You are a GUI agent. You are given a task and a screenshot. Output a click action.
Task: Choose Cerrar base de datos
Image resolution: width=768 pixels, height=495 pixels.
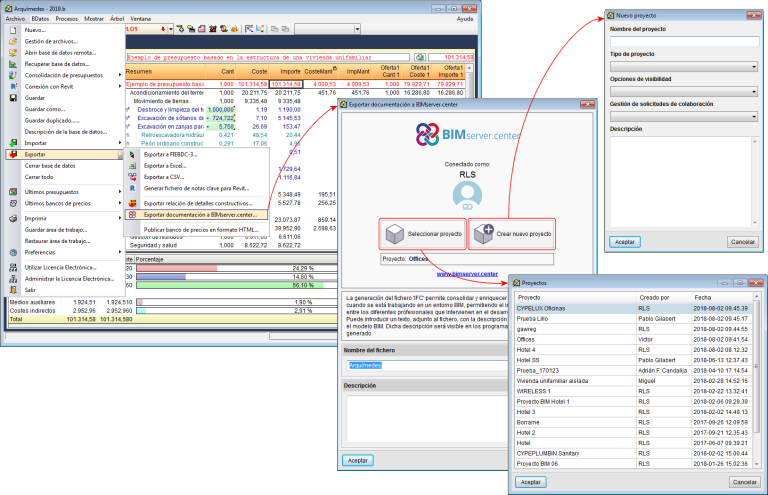(x=50, y=166)
